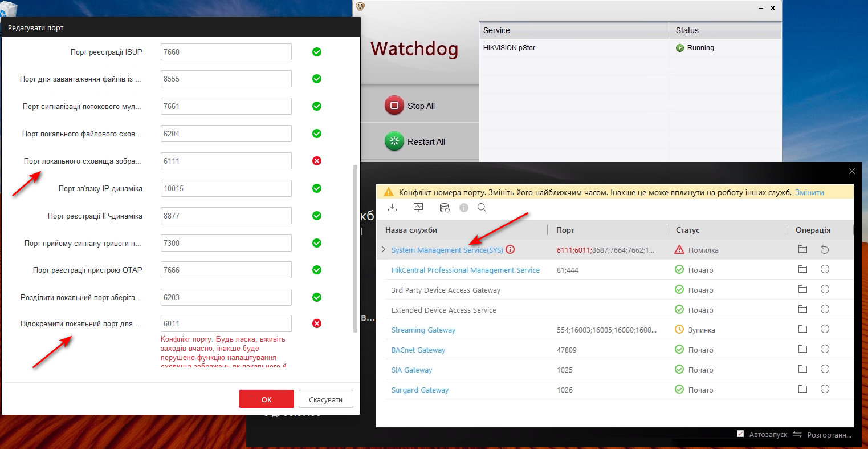This screenshot has width=868, height=449.
Task: Open the Streaming Gateway service link
Action: point(423,330)
